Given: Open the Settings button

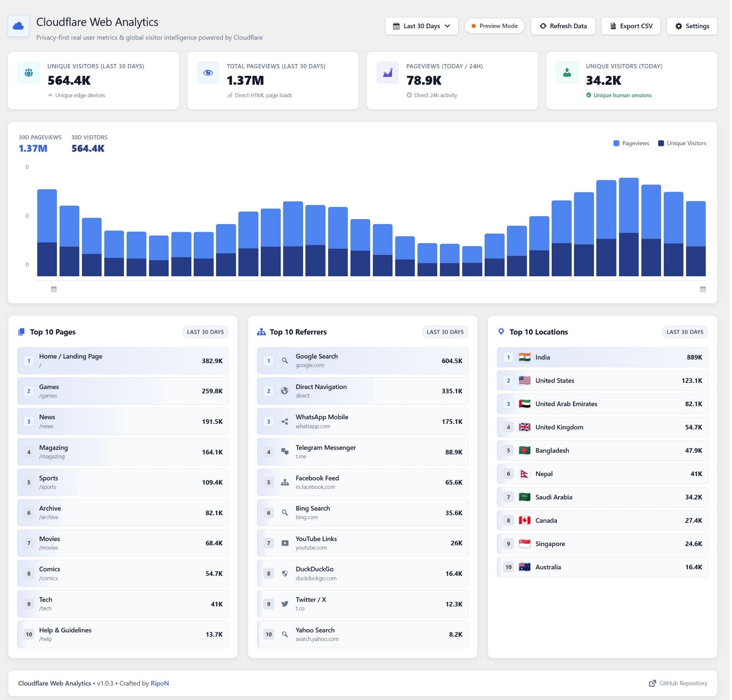Looking at the screenshot, I should click(x=692, y=26).
